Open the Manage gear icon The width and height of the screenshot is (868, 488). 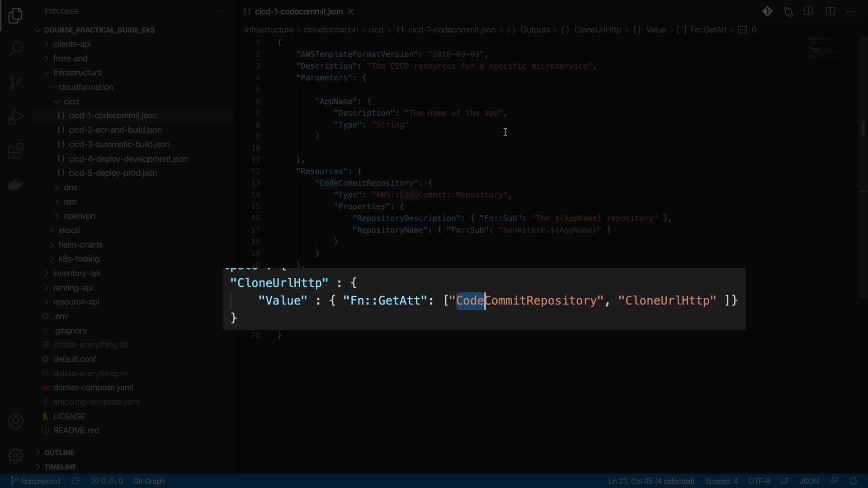pos(15,455)
